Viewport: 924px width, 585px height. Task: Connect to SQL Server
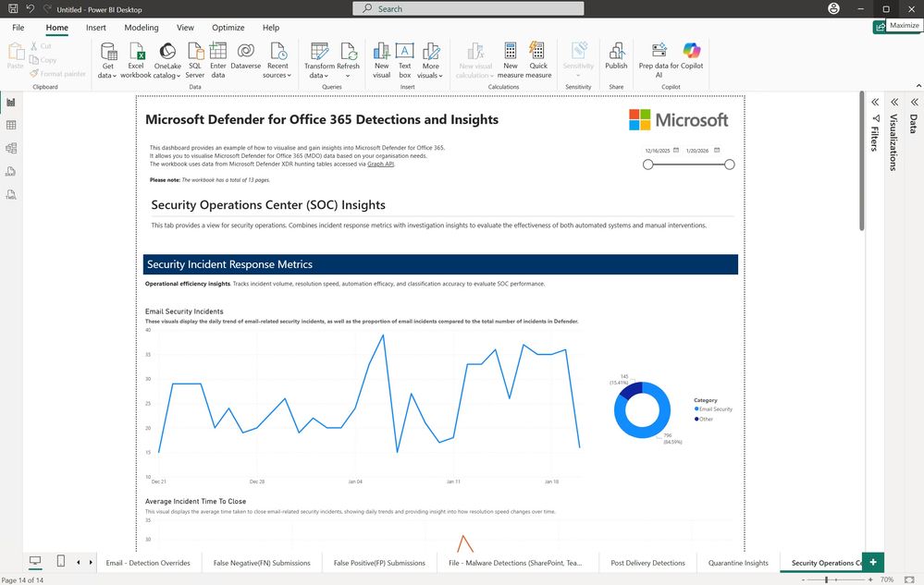pos(195,60)
